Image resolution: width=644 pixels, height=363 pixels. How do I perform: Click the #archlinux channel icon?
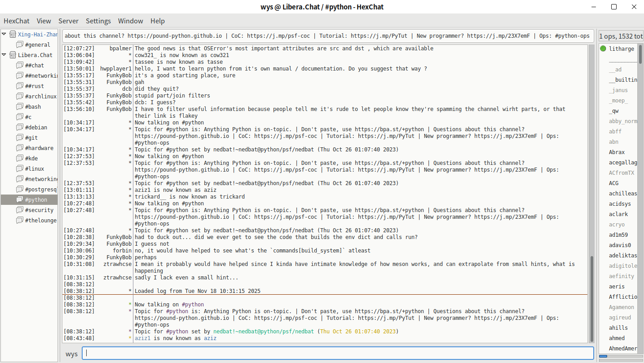[19, 96]
